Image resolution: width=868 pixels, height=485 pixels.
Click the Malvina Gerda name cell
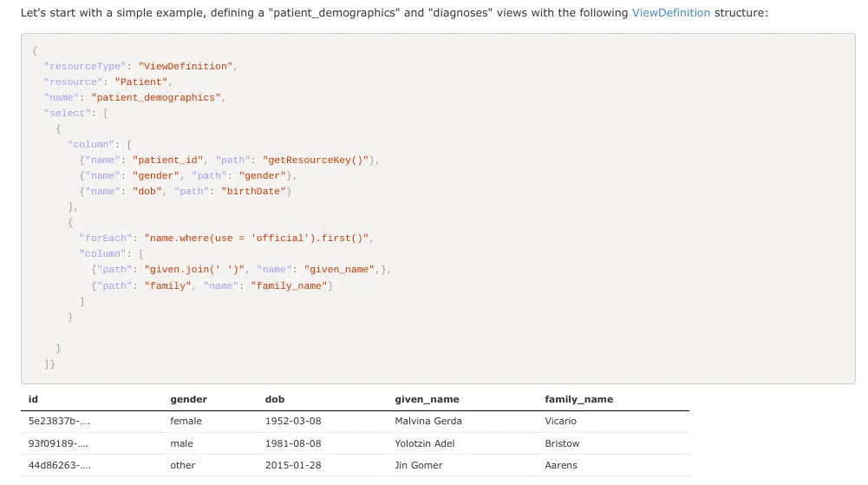coord(427,421)
